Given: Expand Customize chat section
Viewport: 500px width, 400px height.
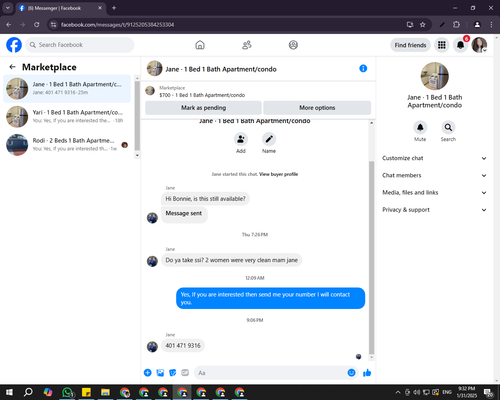Looking at the screenshot, I should (434, 158).
